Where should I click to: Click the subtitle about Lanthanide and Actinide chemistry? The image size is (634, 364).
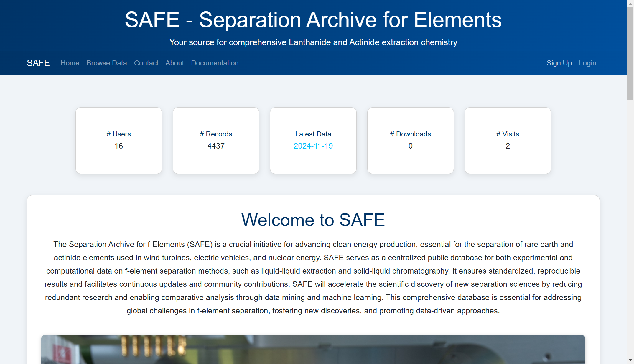tap(313, 42)
